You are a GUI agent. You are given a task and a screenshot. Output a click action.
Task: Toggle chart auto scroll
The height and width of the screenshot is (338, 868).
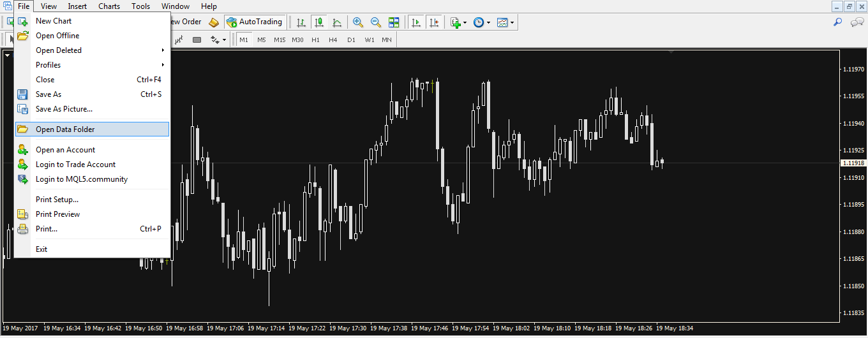pyautogui.click(x=416, y=22)
